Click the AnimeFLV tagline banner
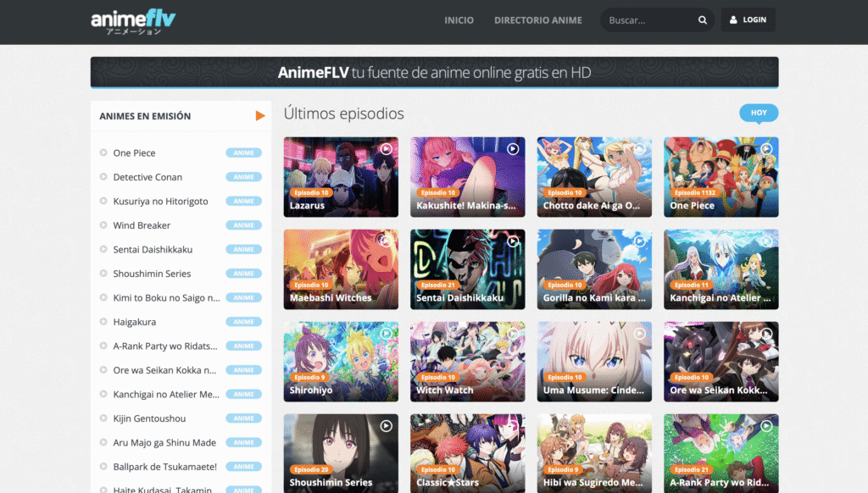This screenshot has width=868, height=493. tap(435, 72)
